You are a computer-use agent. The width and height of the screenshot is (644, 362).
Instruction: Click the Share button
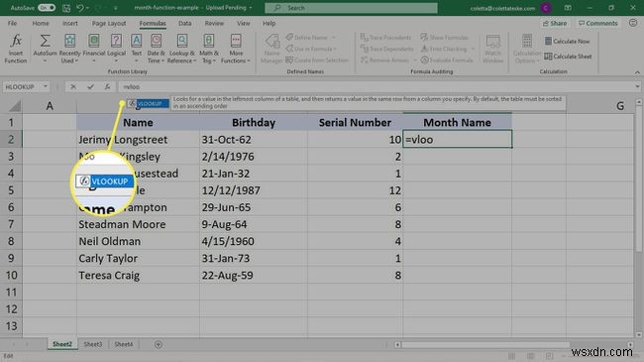[x=555, y=24]
